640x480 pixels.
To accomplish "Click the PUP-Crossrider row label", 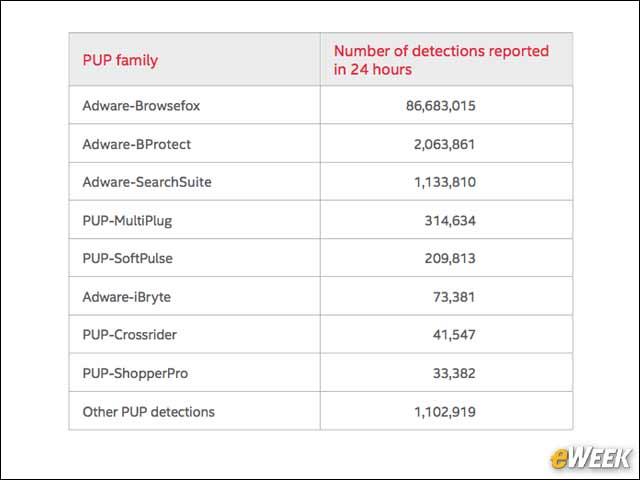I will [x=130, y=335].
